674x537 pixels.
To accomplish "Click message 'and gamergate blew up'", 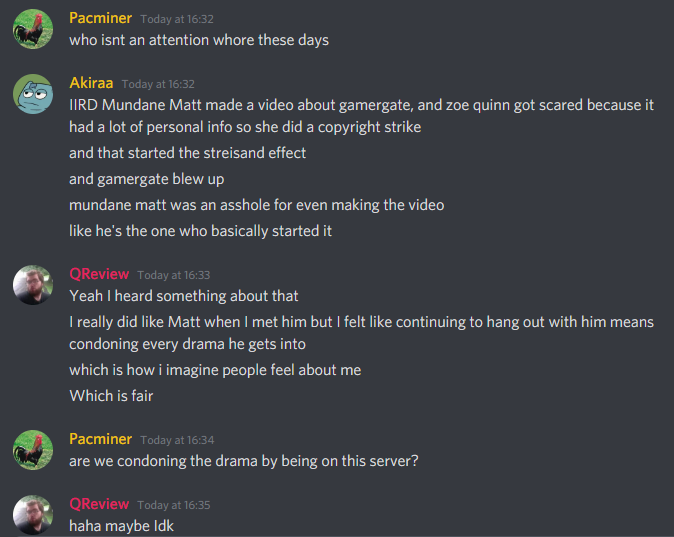I will [x=147, y=179].
